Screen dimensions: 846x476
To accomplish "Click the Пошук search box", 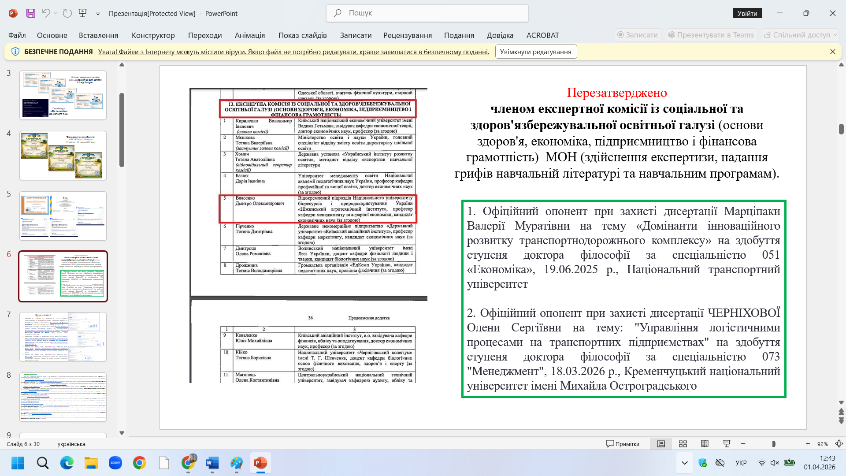I will (x=400, y=13).
